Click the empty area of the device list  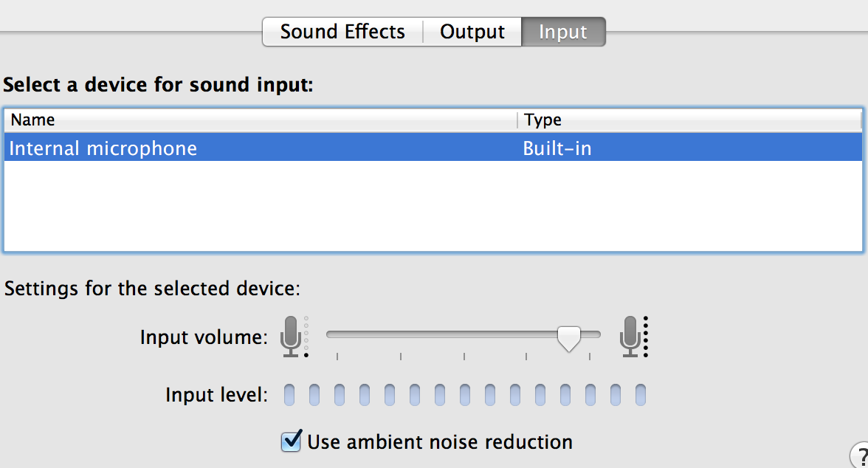pyautogui.click(x=433, y=206)
